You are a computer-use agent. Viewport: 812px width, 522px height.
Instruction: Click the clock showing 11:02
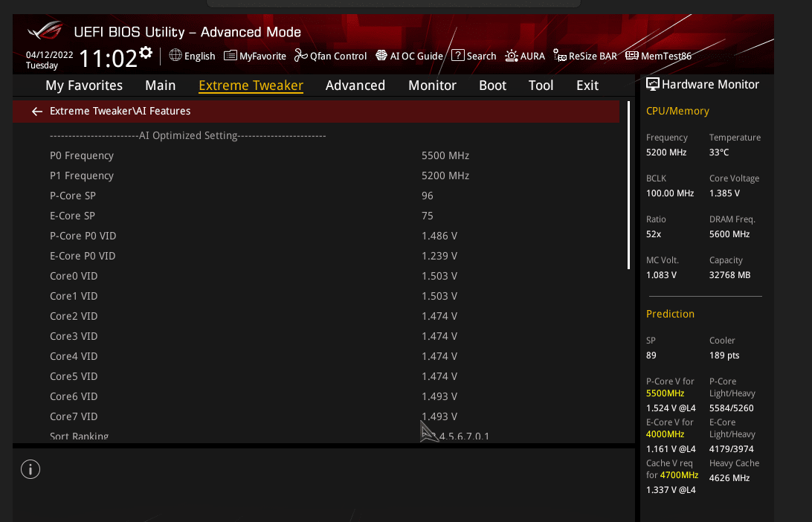pos(109,58)
